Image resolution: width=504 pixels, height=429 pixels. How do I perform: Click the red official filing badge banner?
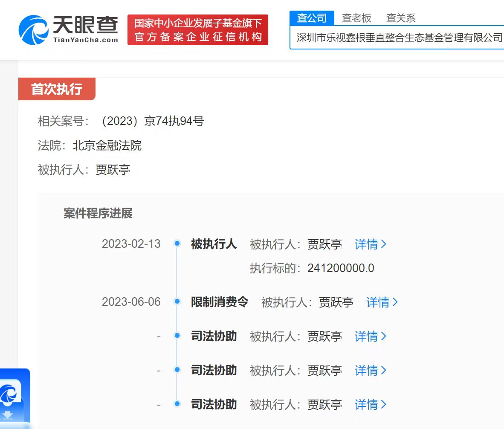tap(197, 29)
